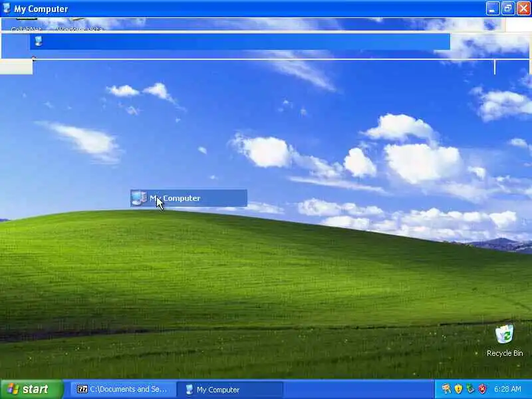Restore down the My Computer window
Screen dimensions: 532x399
click(508, 9)
